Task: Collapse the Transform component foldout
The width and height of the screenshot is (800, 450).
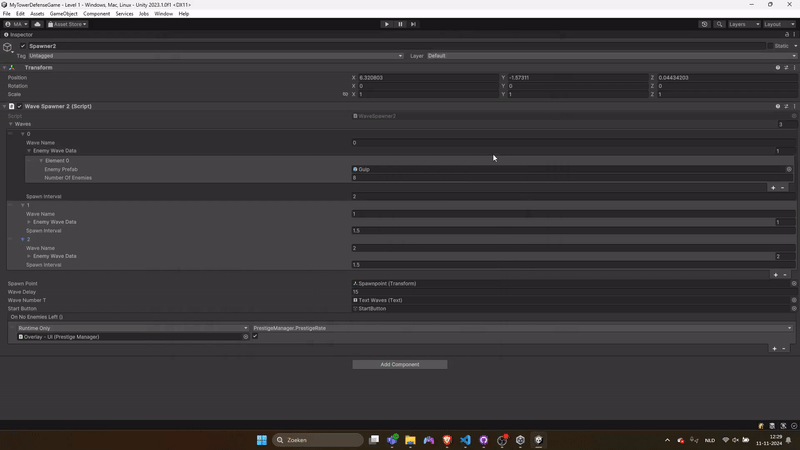Action: [x=5, y=67]
